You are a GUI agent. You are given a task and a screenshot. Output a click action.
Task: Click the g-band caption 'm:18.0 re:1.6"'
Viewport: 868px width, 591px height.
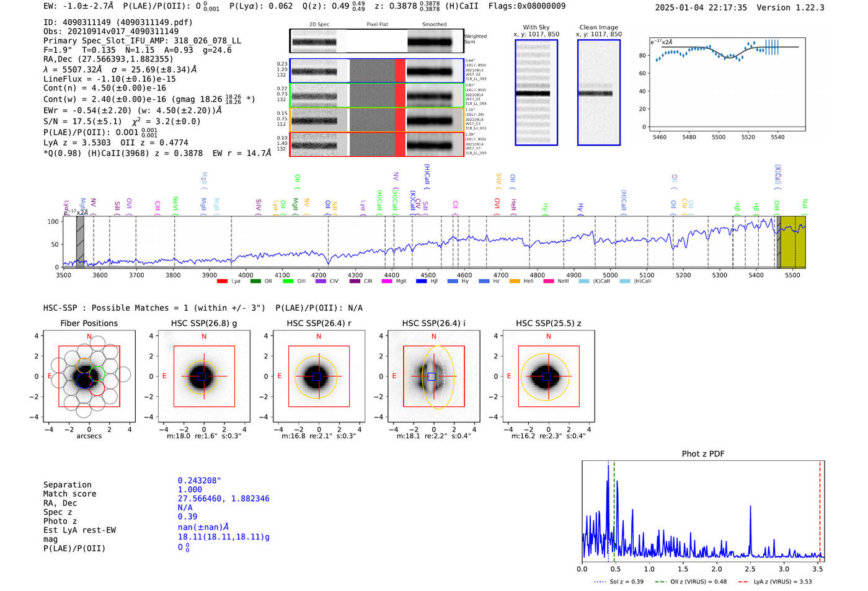[204, 436]
